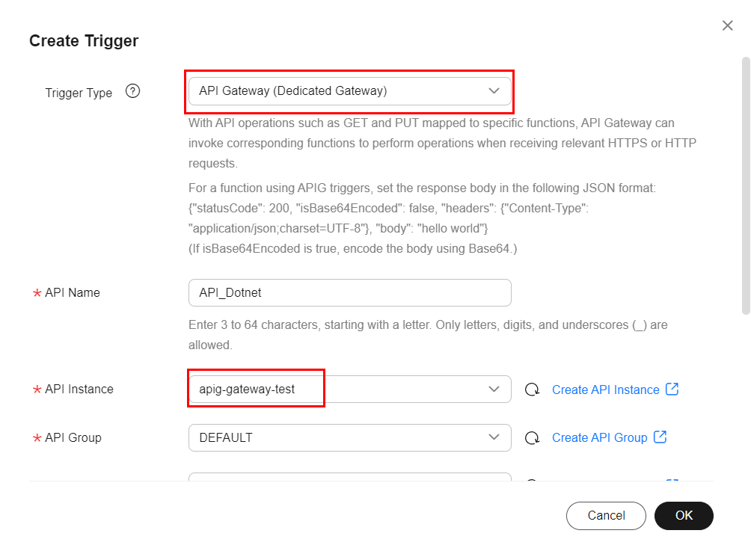751x560 pixels.
Task: Click external-link icon after Create API Instance
Action: (x=672, y=389)
